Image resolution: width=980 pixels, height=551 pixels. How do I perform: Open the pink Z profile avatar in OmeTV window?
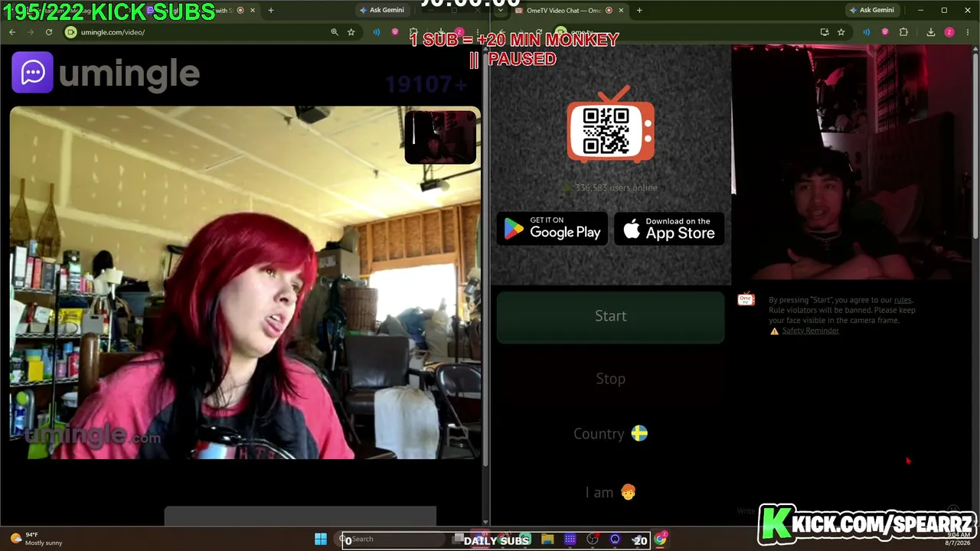point(949,32)
